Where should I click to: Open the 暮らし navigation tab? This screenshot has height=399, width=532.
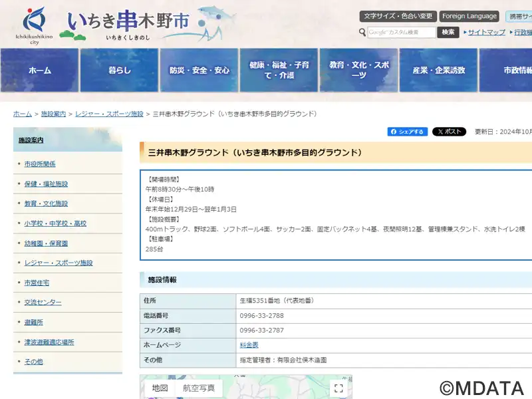(x=119, y=70)
